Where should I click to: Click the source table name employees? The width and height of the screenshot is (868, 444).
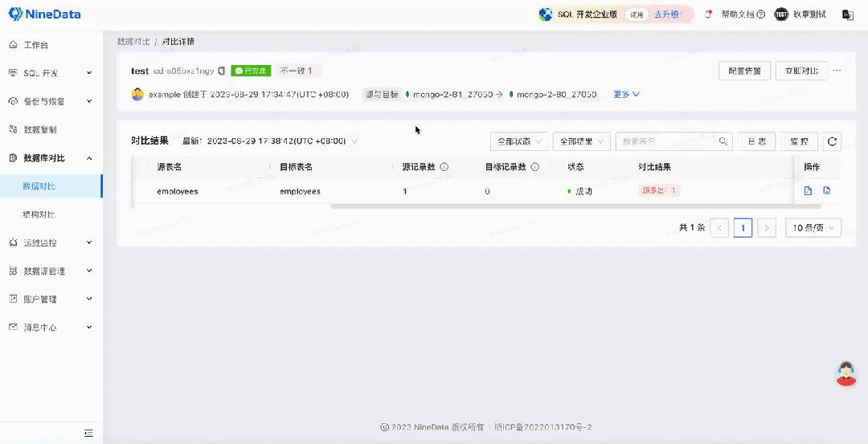click(x=177, y=191)
